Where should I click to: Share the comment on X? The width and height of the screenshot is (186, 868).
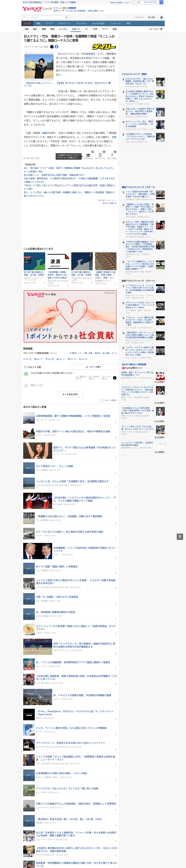[114, 378]
